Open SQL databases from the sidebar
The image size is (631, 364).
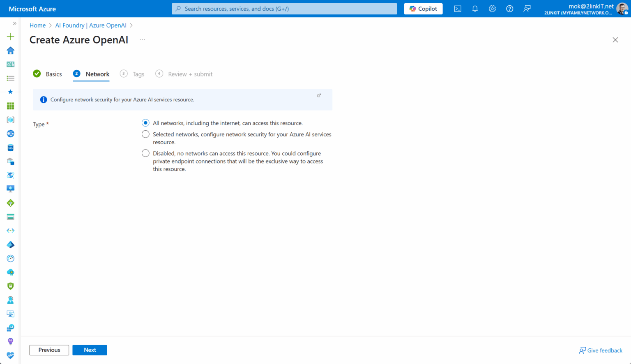[10, 147]
